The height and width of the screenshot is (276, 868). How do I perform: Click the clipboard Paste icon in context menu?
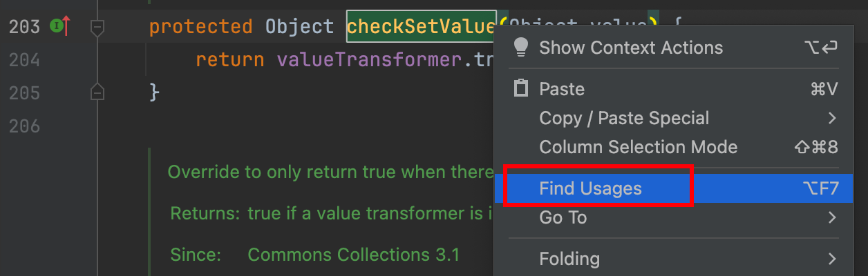[x=521, y=89]
